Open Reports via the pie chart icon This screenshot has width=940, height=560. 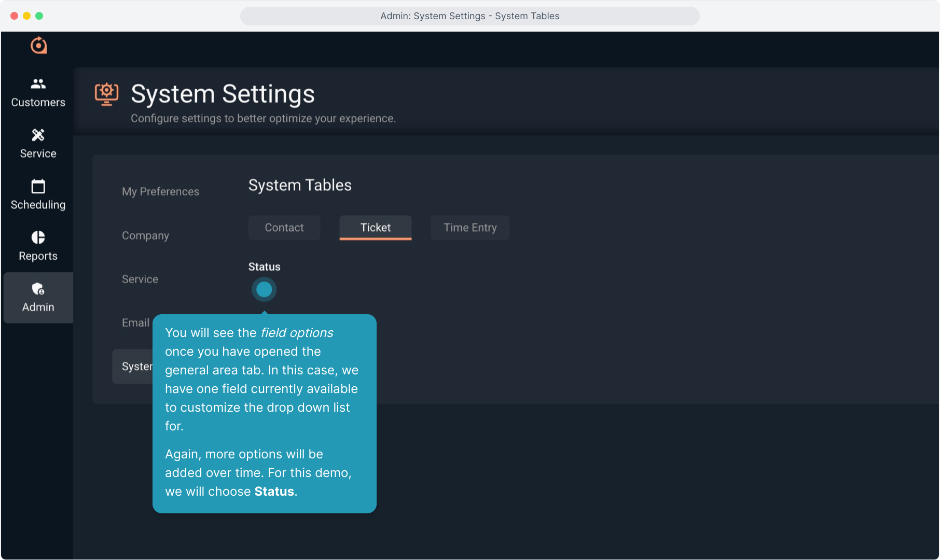coord(38,237)
